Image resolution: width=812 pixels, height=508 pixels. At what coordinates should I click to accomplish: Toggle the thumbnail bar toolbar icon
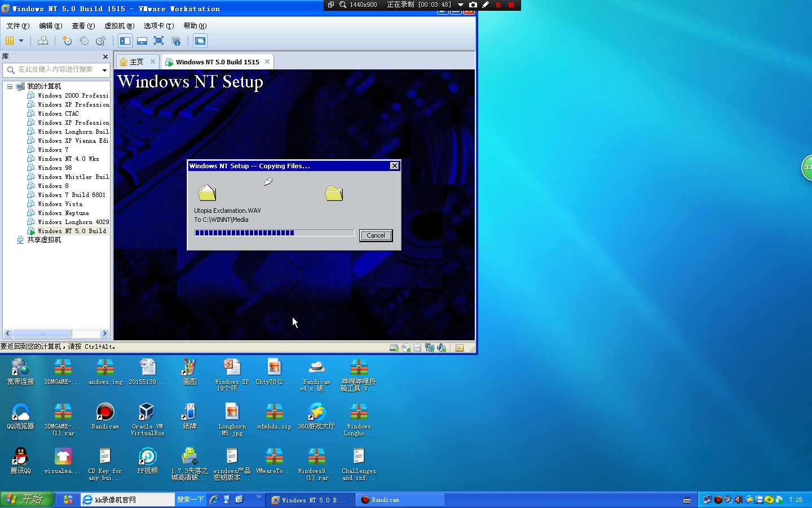(142, 41)
